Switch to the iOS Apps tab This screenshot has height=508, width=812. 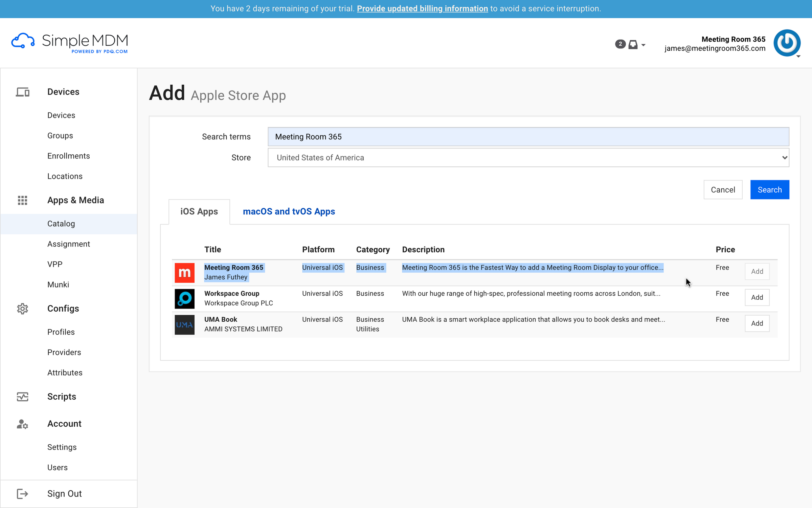tap(199, 211)
